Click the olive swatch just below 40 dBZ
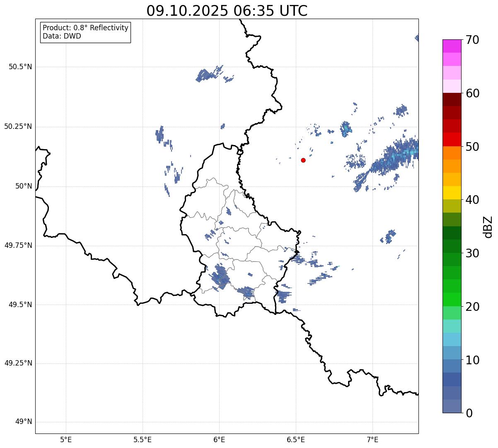 coord(452,206)
